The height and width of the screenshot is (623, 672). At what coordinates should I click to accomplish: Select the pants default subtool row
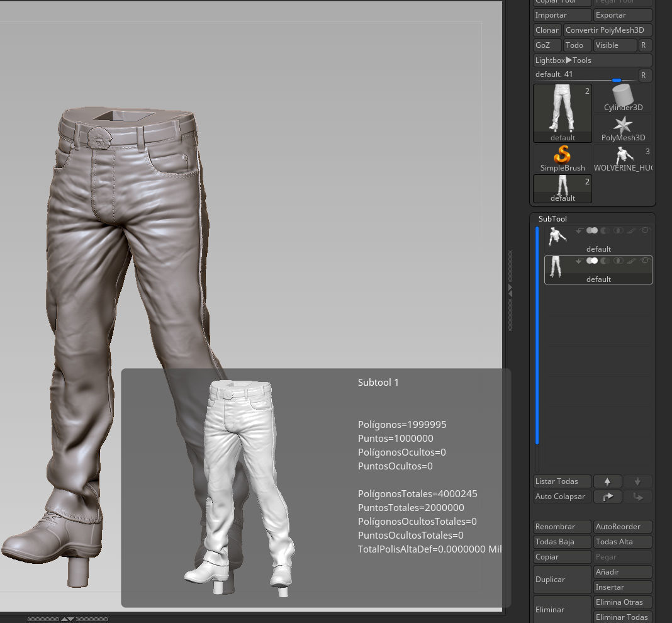[x=598, y=270]
